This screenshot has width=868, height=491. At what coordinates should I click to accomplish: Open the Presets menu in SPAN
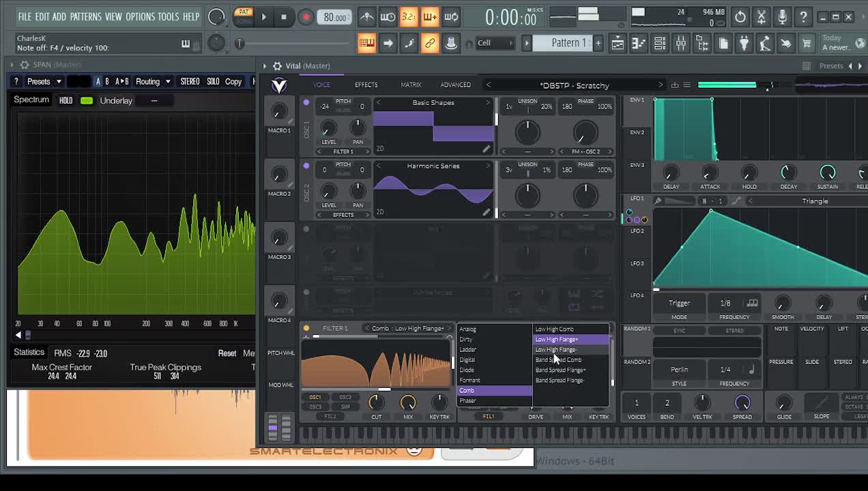click(x=44, y=82)
